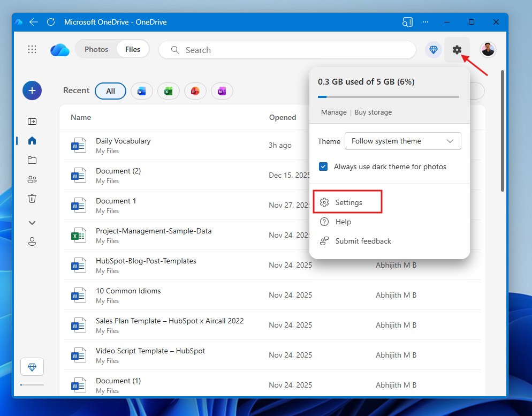Click the Manage storage link
Viewport: 532px width, 416px height.
coord(333,112)
